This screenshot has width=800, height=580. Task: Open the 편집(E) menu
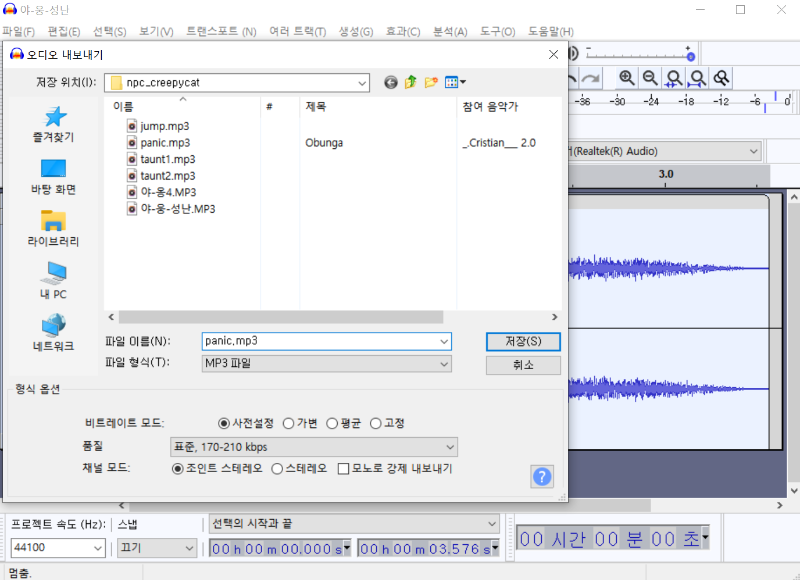pos(64,32)
